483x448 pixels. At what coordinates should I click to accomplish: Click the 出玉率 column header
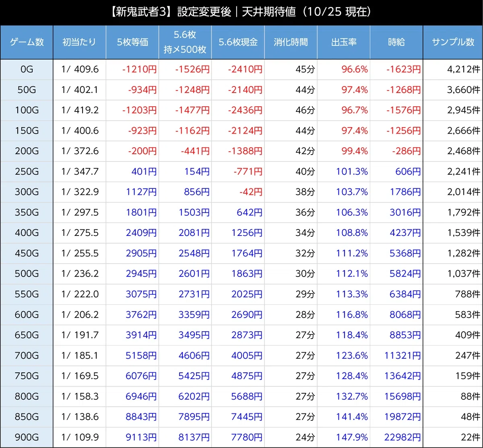(x=344, y=42)
